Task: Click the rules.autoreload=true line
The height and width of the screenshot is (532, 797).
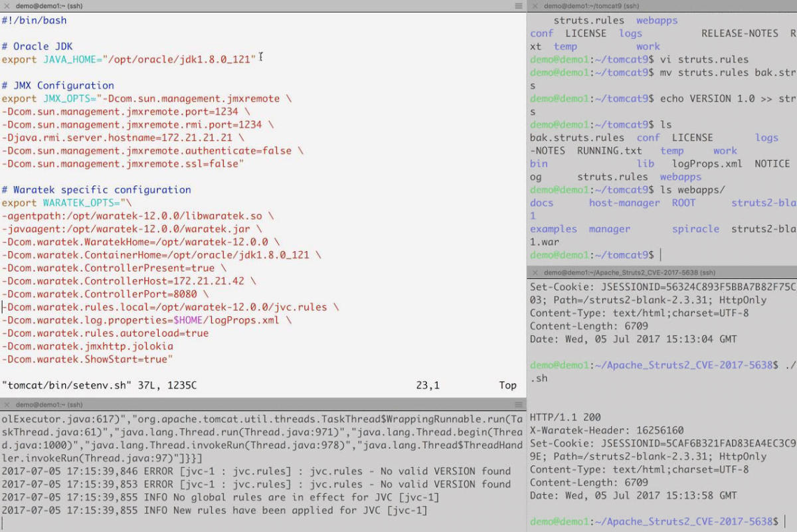Action: [105, 333]
